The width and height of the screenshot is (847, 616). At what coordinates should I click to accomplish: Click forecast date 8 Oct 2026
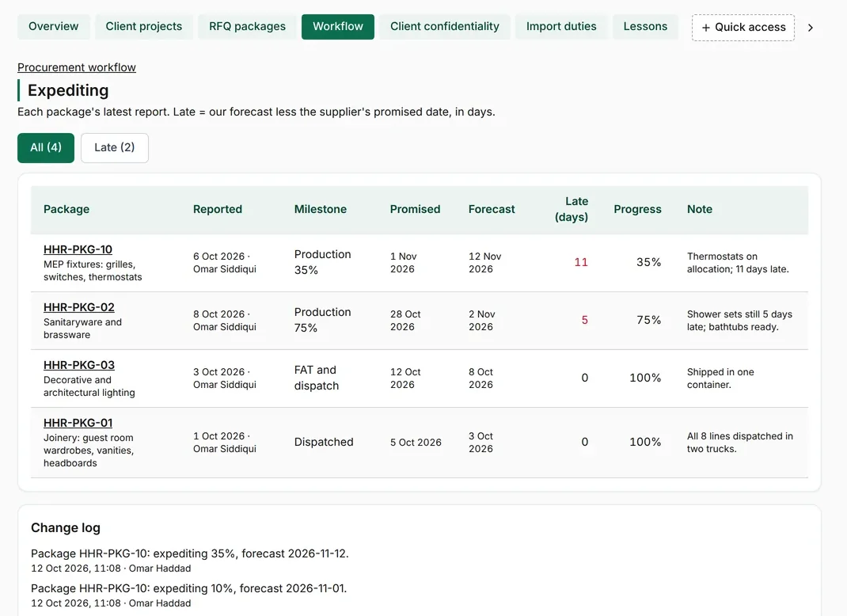tap(480, 378)
